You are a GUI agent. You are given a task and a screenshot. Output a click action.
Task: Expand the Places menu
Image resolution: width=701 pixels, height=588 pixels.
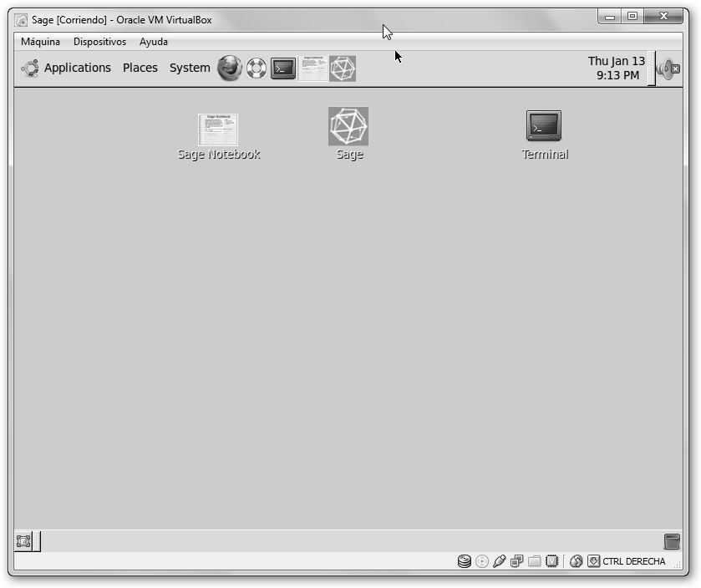tap(140, 68)
